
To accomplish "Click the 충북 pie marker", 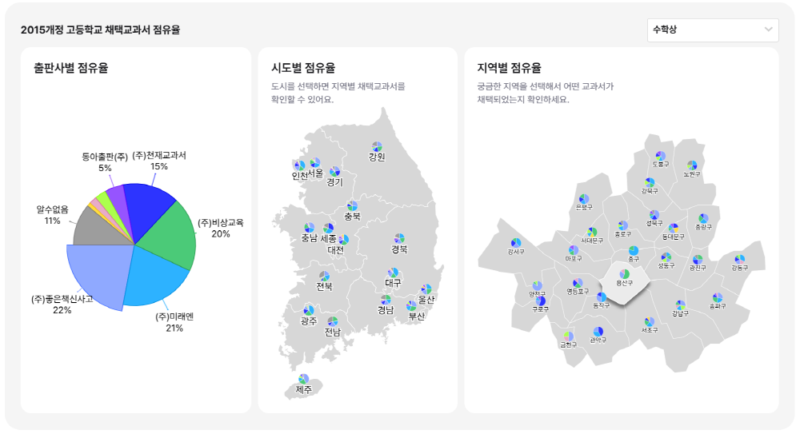I will tap(352, 205).
